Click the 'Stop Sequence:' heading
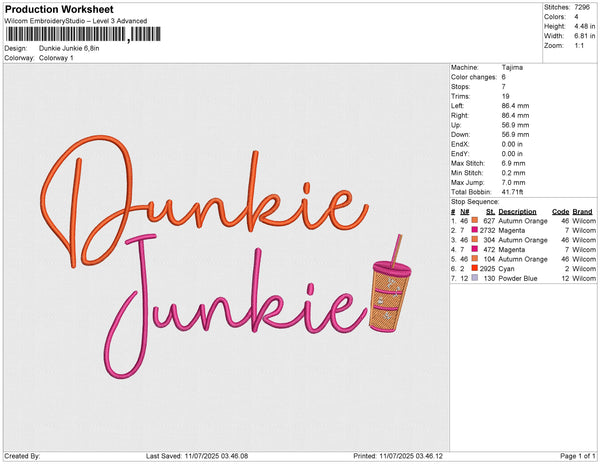The image size is (600, 464). pyautogui.click(x=475, y=202)
